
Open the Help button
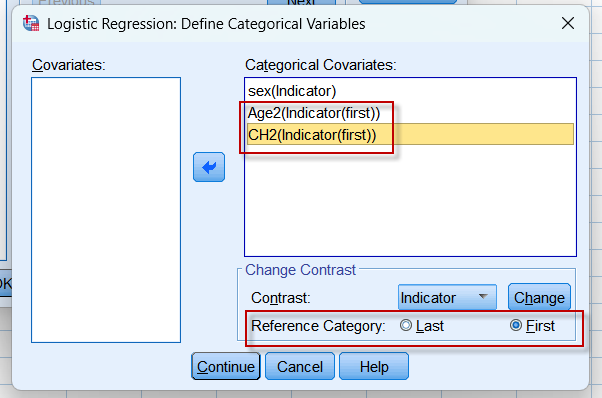tap(374, 367)
